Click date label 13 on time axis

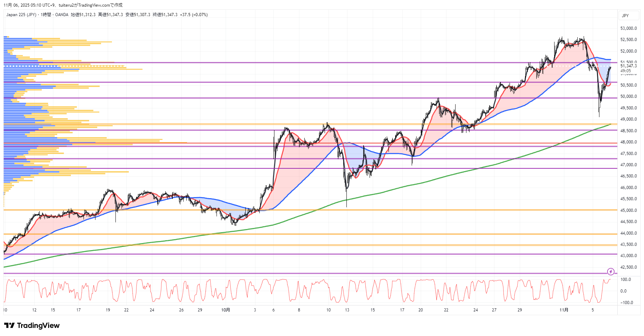[x=347, y=310]
